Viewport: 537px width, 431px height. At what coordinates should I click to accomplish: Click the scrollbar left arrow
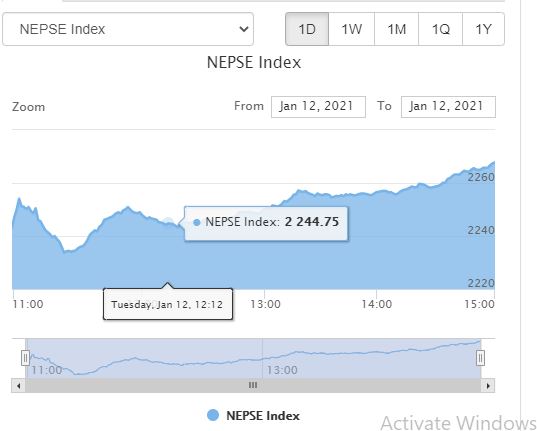pos(18,386)
